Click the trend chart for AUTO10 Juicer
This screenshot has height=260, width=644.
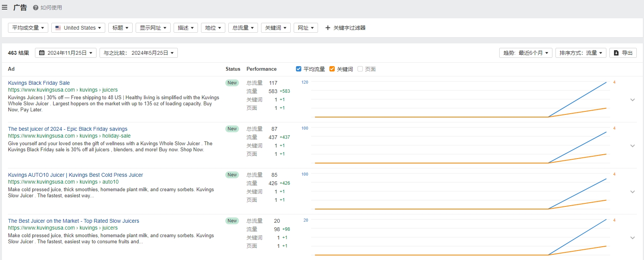[460, 191]
